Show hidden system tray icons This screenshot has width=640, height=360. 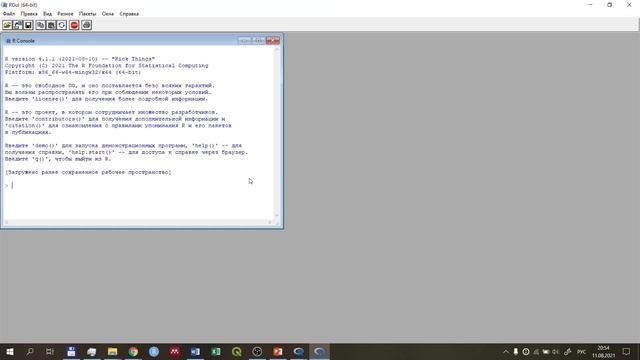[506, 351]
